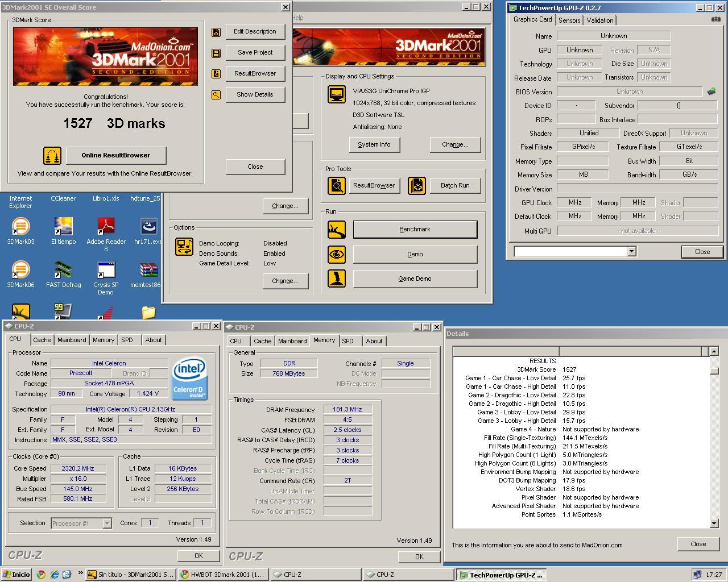The height and width of the screenshot is (582, 728).
Task: Click the Batch Run button
Action: pyautogui.click(x=455, y=185)
